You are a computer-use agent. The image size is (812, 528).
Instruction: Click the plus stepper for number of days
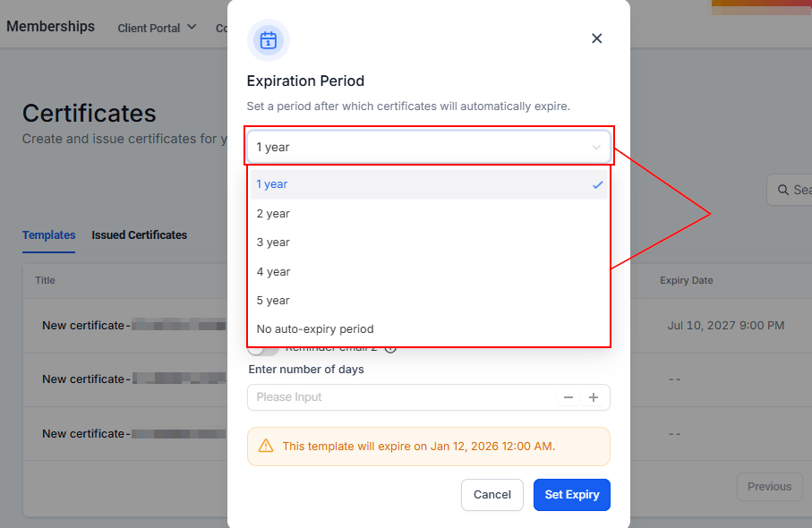coord(593,397)
